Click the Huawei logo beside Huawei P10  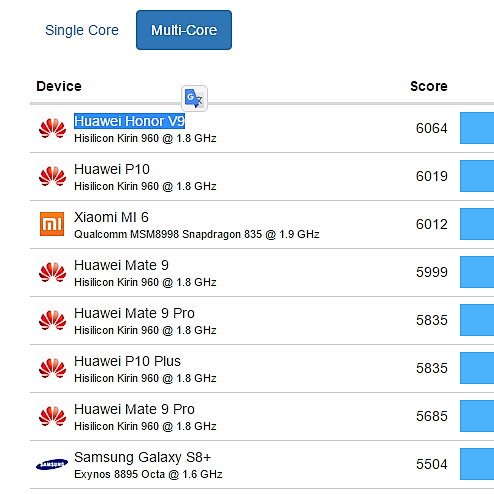click(x=52, y=176)
